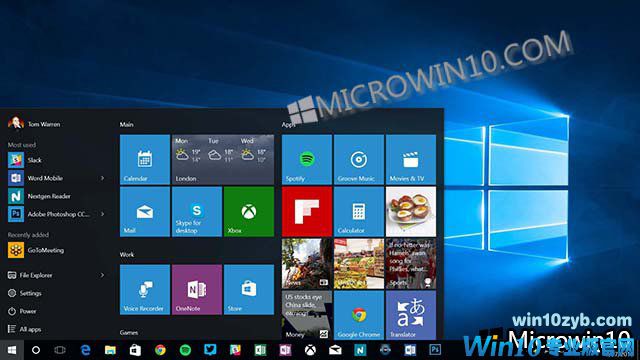
Task: Click the Windows Start button on taskbar
Action: (x=12, y=350)
